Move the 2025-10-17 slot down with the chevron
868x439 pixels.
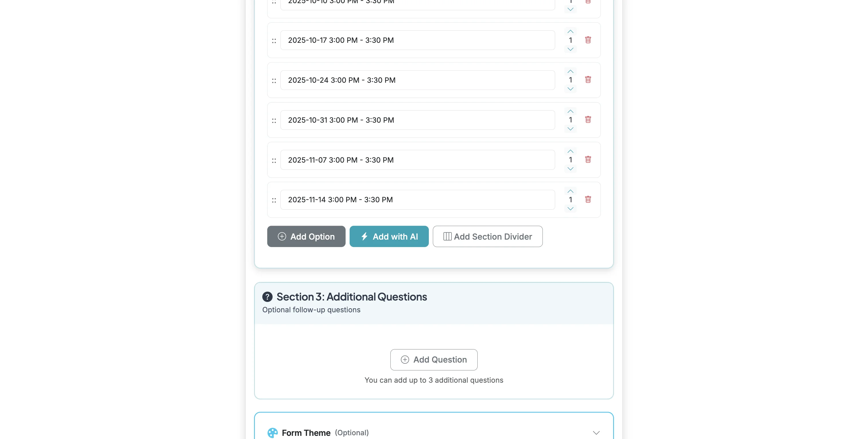(x=570, y=49)
